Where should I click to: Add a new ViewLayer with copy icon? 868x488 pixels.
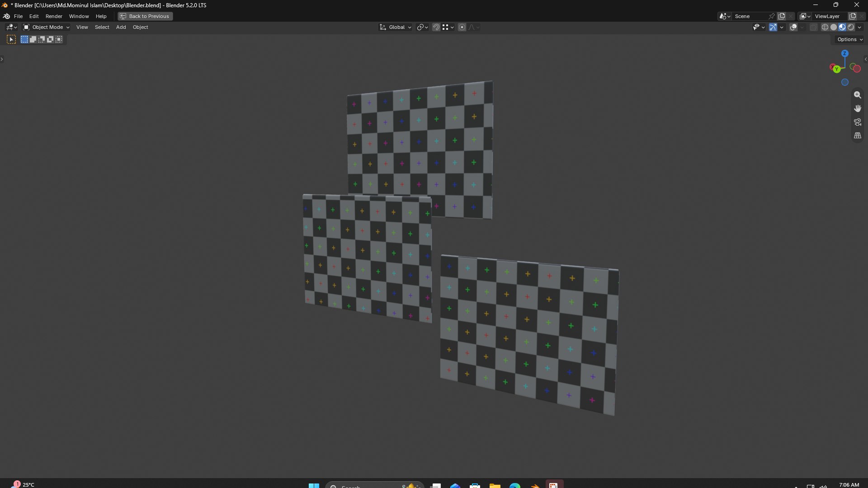coord(853,16)
